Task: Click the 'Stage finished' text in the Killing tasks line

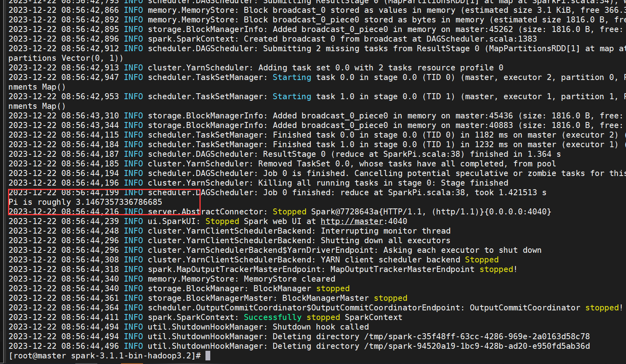Action: [474, 183]
